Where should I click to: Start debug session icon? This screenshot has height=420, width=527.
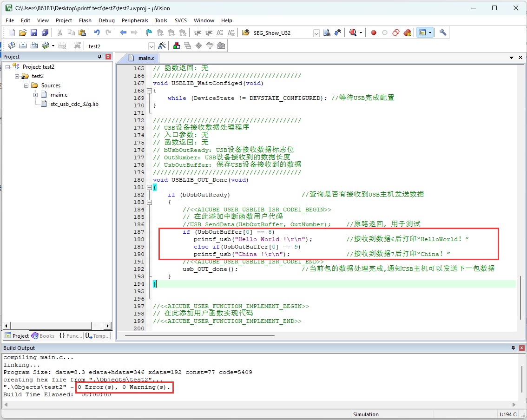point(353,33)
